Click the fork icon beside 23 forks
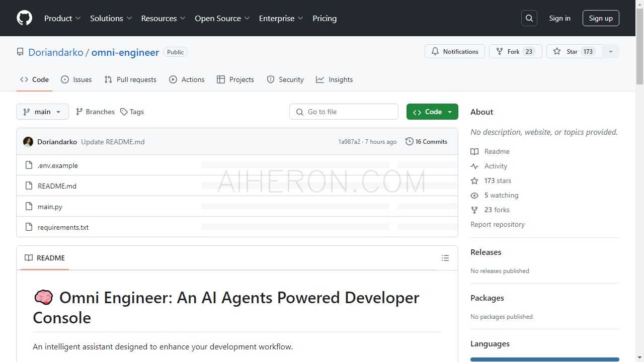This screenshot has height=362, width=644. (x=474, y=210)
